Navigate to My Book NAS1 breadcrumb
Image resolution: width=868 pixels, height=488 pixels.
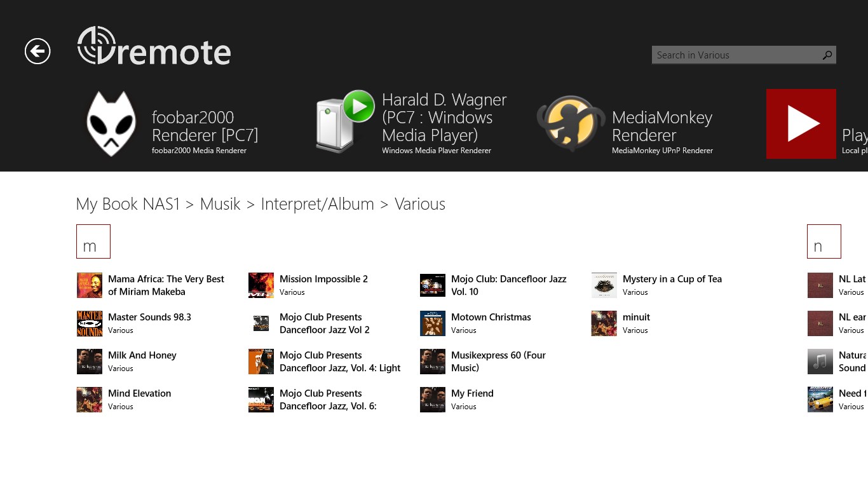[x=128, y=204]
